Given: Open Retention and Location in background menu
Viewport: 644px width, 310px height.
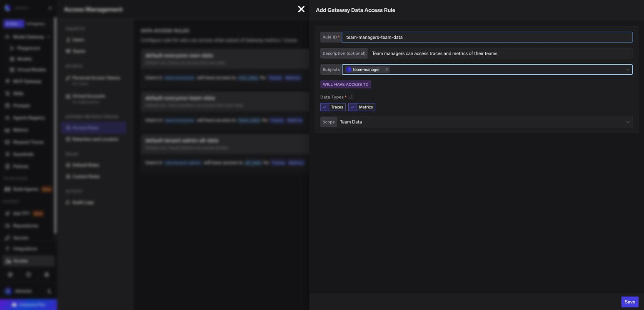Looking at the screenshot, I should 95,139.
